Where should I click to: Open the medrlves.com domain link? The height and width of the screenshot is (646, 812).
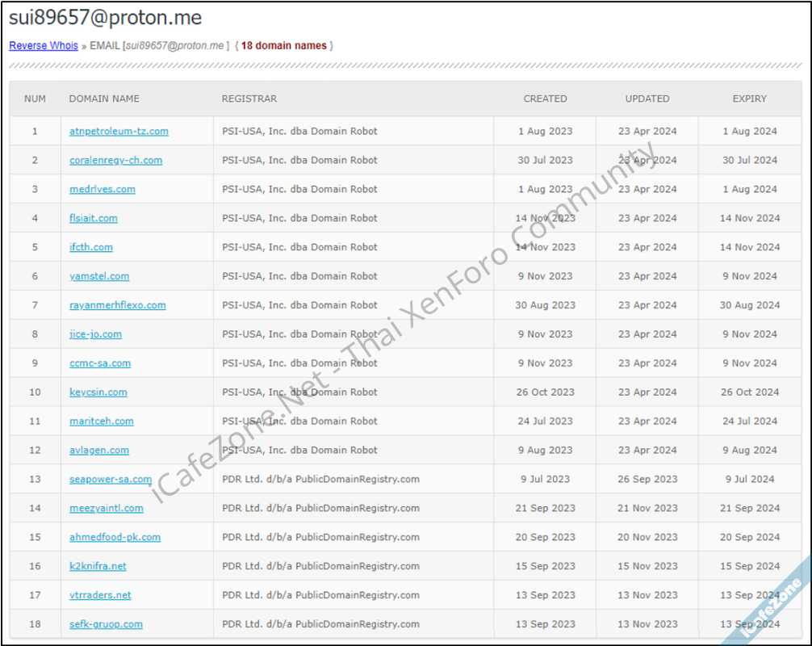[x=103, y=189]
